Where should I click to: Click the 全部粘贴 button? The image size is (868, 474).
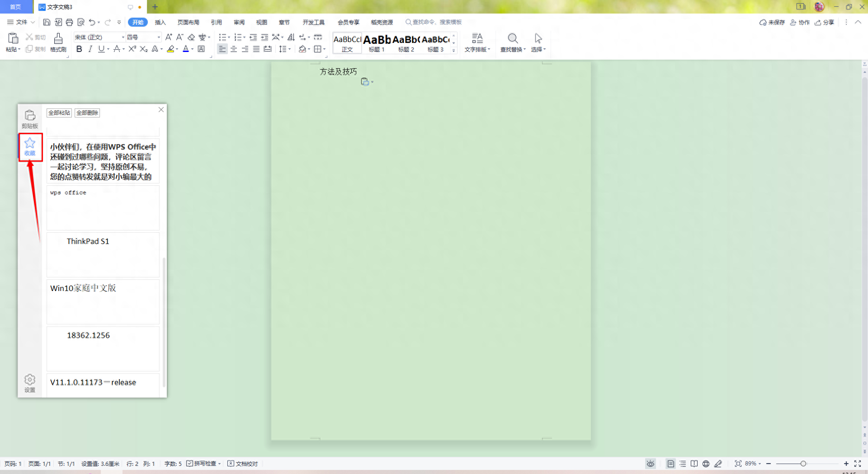click(x=59, y=113)
